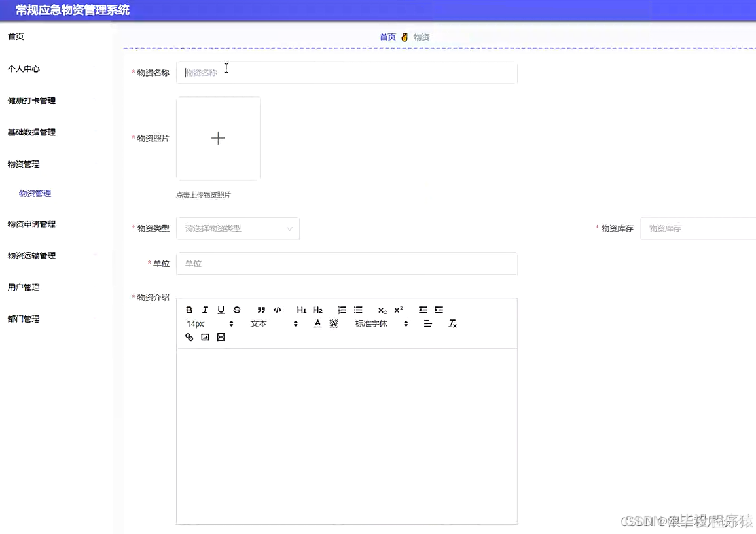
Task: Toggle bold formatting in the editor
Action: click(x=189, y=310)
